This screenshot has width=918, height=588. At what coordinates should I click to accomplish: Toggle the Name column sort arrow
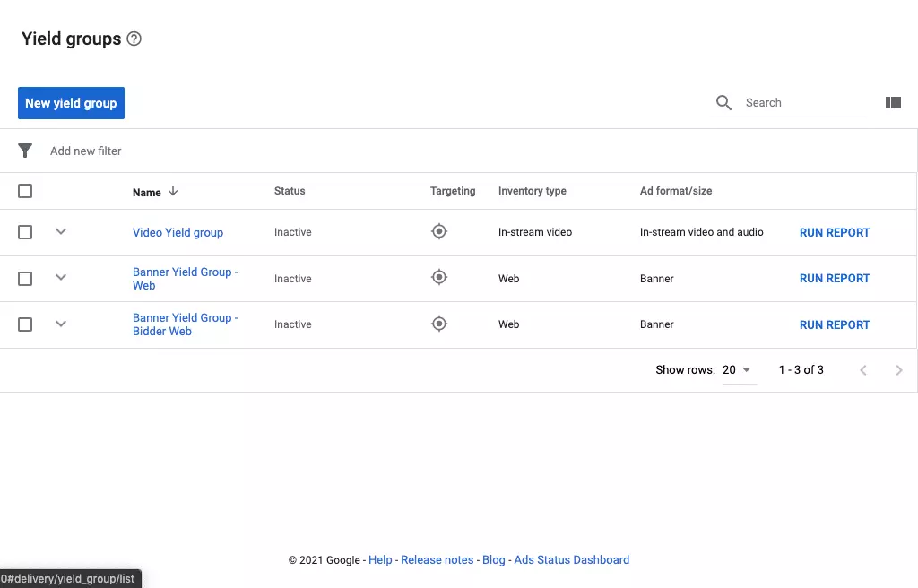[173, 191]
